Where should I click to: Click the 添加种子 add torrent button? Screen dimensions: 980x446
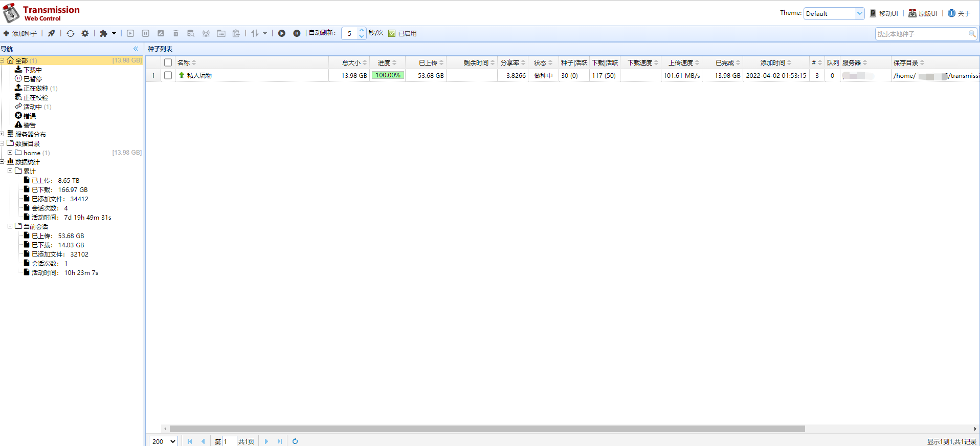coord(20,33)
